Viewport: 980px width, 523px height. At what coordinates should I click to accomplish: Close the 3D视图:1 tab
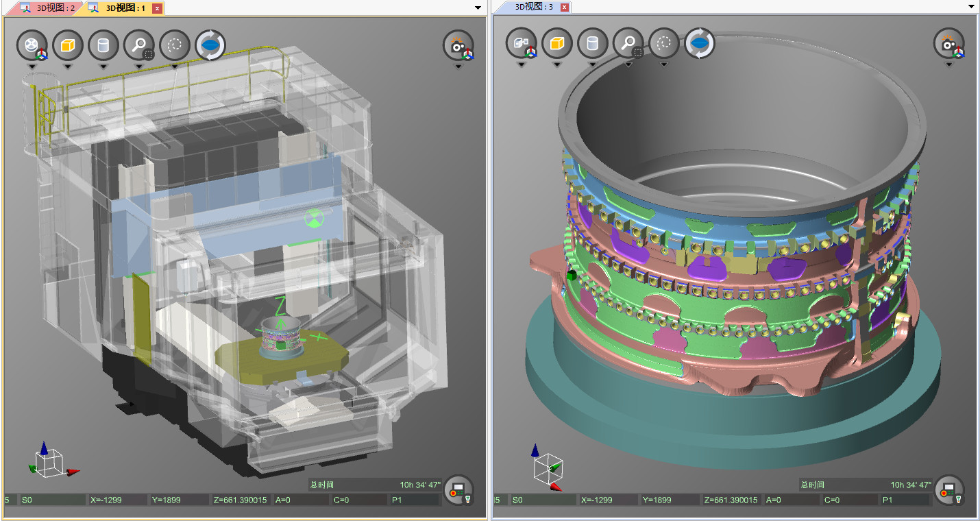157,8
